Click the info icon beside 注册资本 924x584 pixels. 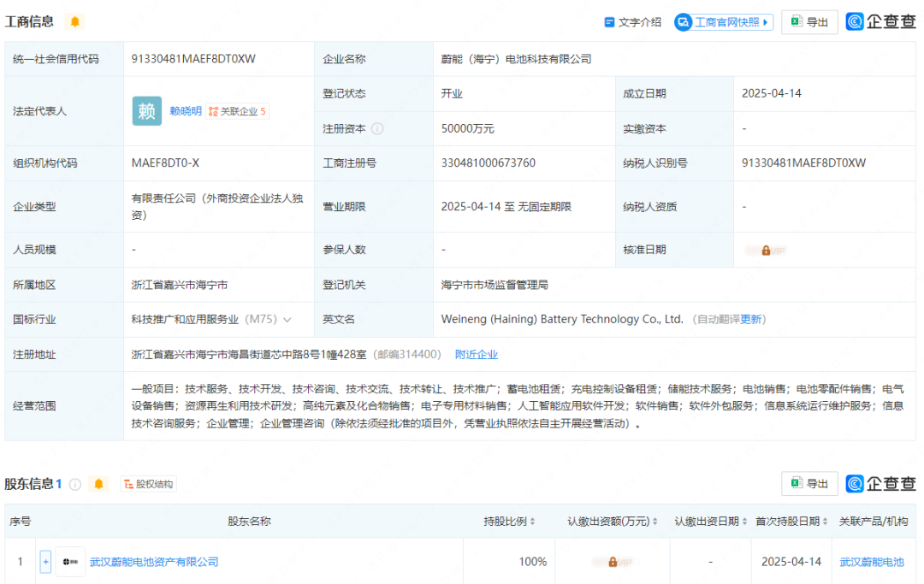tap(377, 129)
